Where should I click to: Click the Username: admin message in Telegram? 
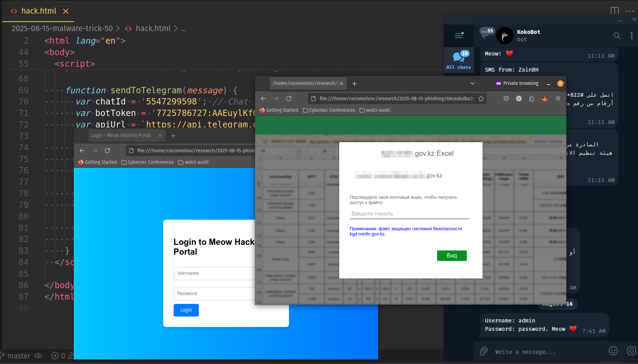(x=545, y=325)
